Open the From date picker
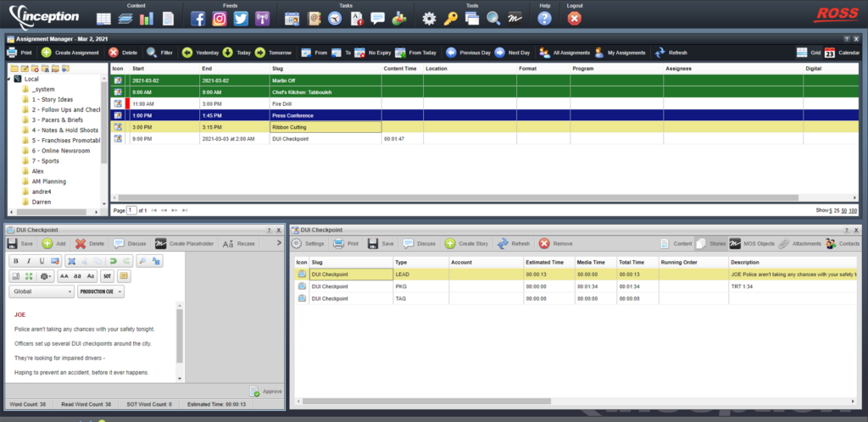The height and width of the screenshot is (422, 868). click(314, 53)
